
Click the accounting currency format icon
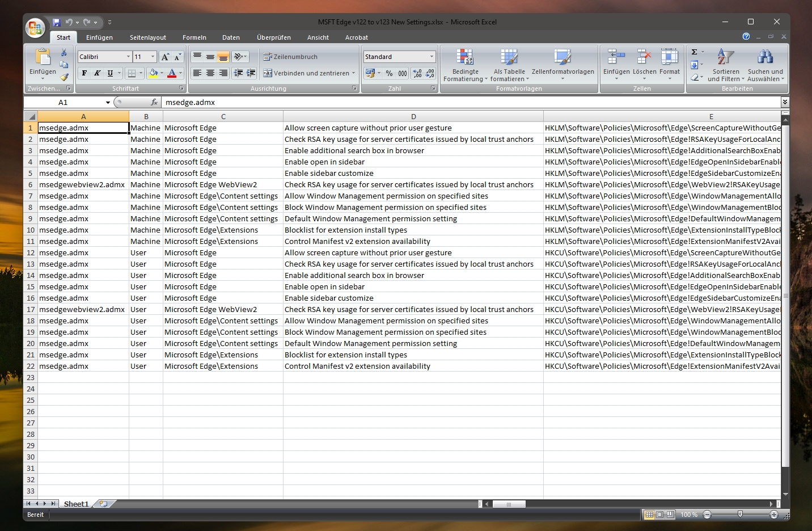coord(370,73)
